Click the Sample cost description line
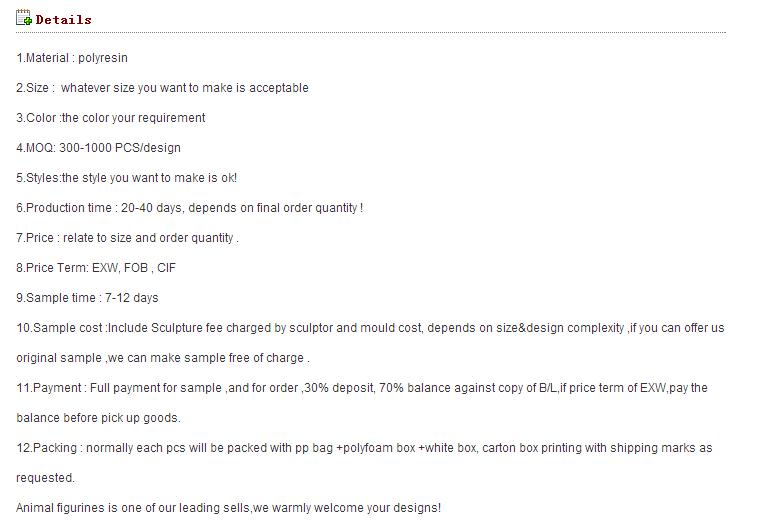Screen dimensions: 757x531 pos(370,328)
